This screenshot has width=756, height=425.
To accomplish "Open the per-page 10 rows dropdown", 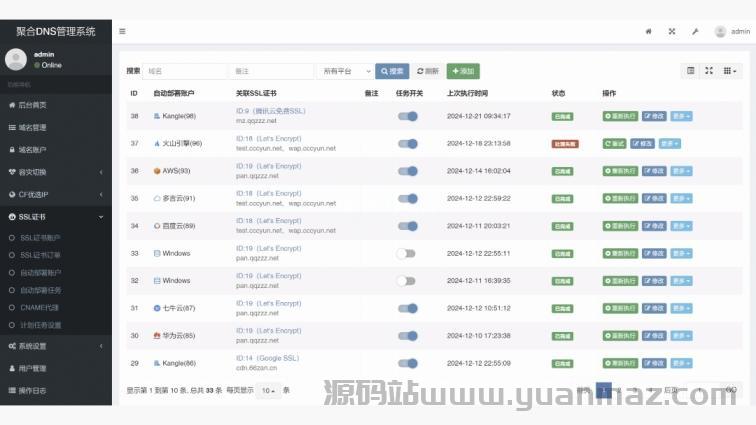I will click(269, 390).
